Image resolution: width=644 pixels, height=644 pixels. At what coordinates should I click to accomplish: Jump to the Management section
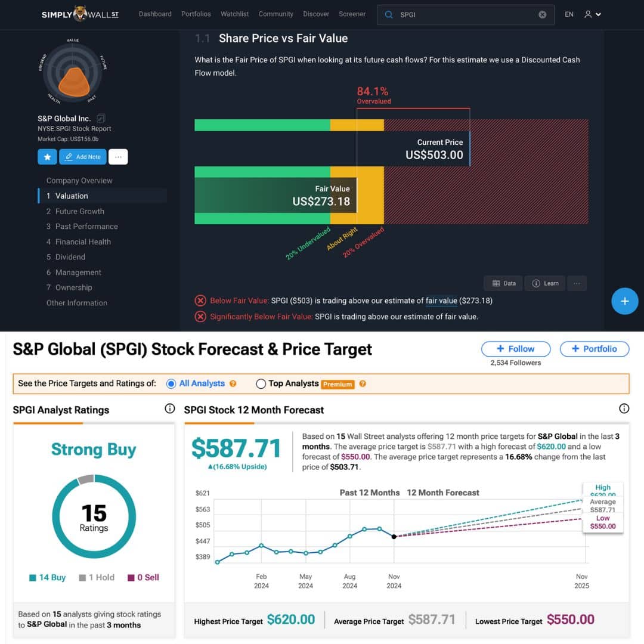(x=73, y=273)
